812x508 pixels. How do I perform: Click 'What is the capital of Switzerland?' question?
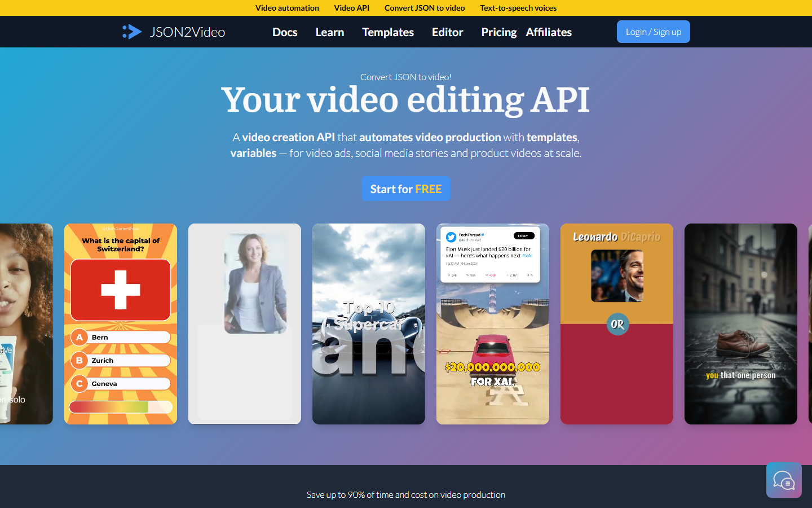[x=121, y=245]
